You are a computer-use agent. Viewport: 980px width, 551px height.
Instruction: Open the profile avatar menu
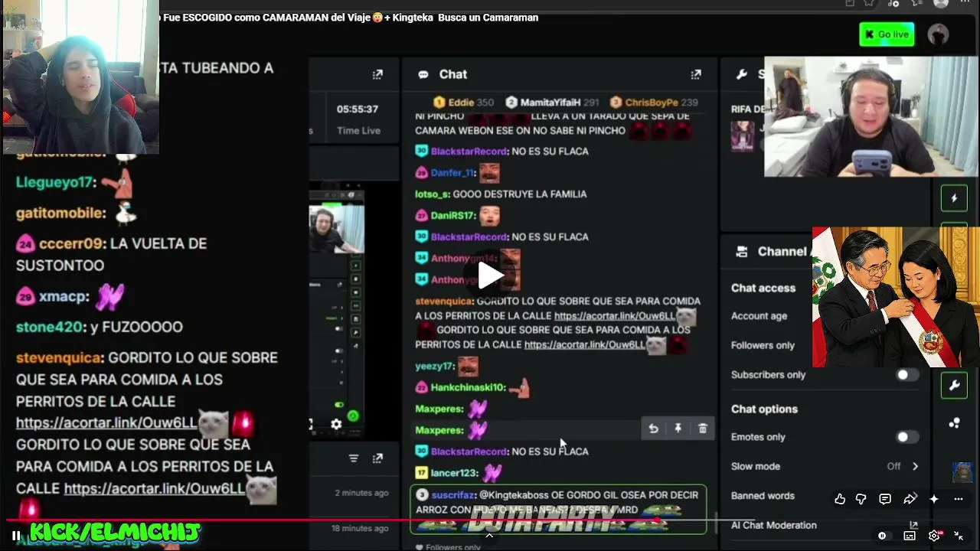pyautogui.click(x=938, y=34)
